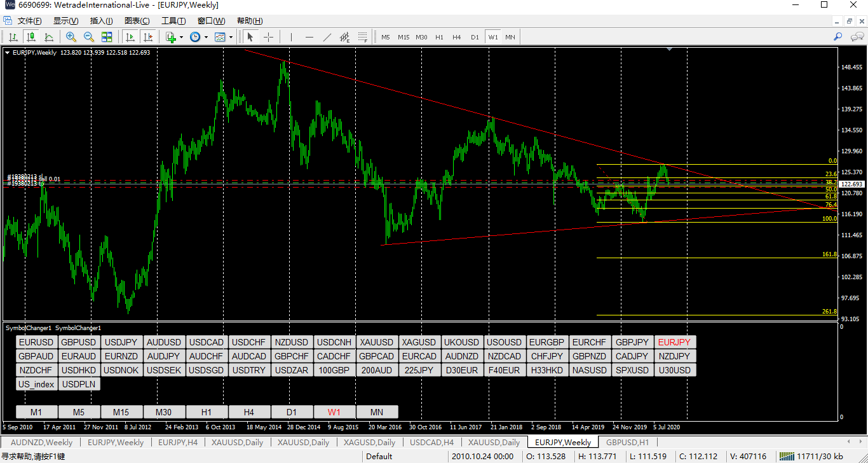
Task: Set toolbar timeframe to M5
Action: coord(386,37)
